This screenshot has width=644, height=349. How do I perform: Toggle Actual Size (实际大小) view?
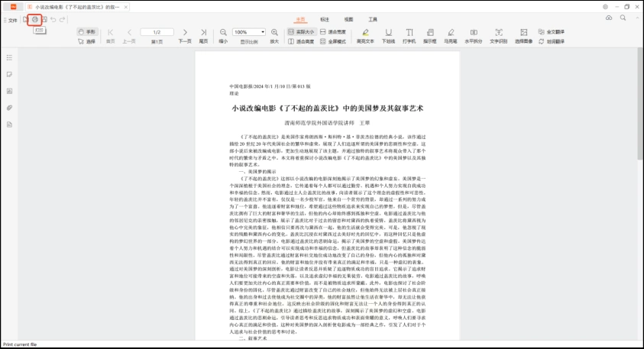tap(302, 32)
